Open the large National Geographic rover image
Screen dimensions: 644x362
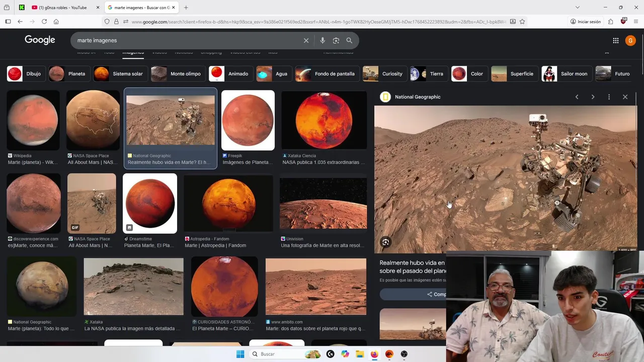tap(505, 178)
